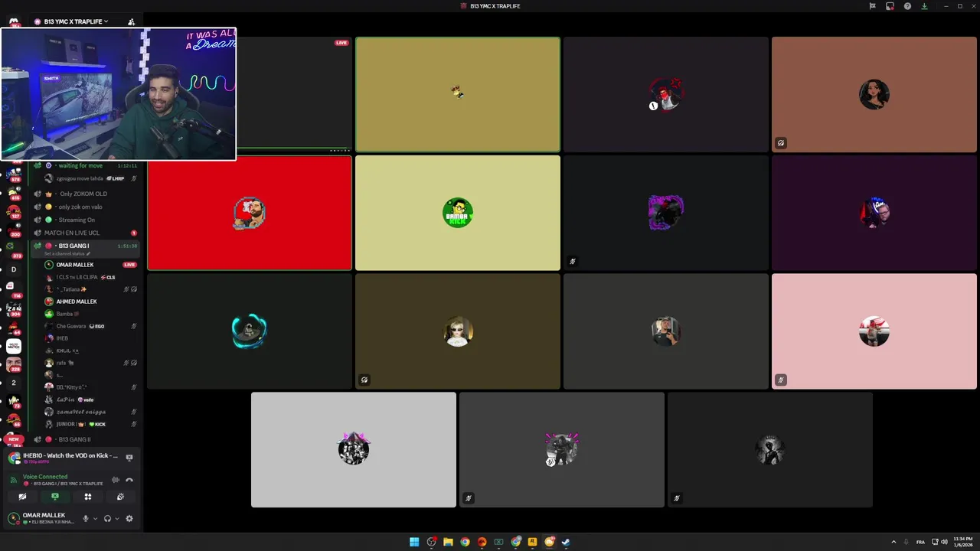This screenshot has width=980, height=551.
Task: Open the server icon labeled 2
Action: tap(13, 383)
